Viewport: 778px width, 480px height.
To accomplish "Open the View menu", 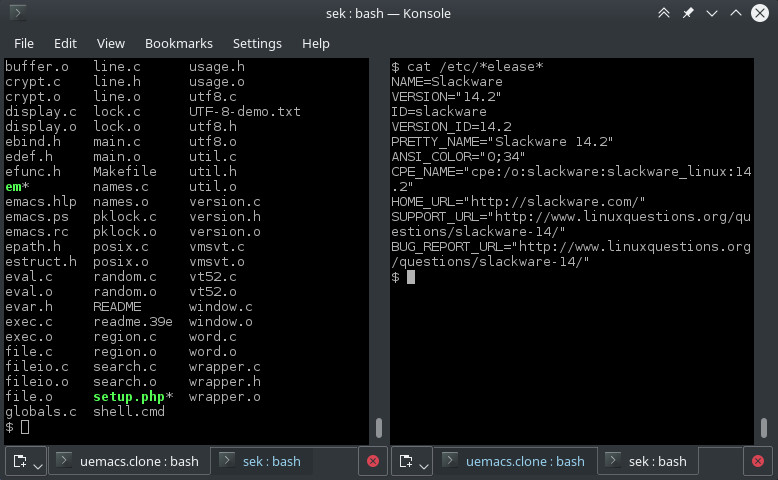I will [x=111, y=44].
